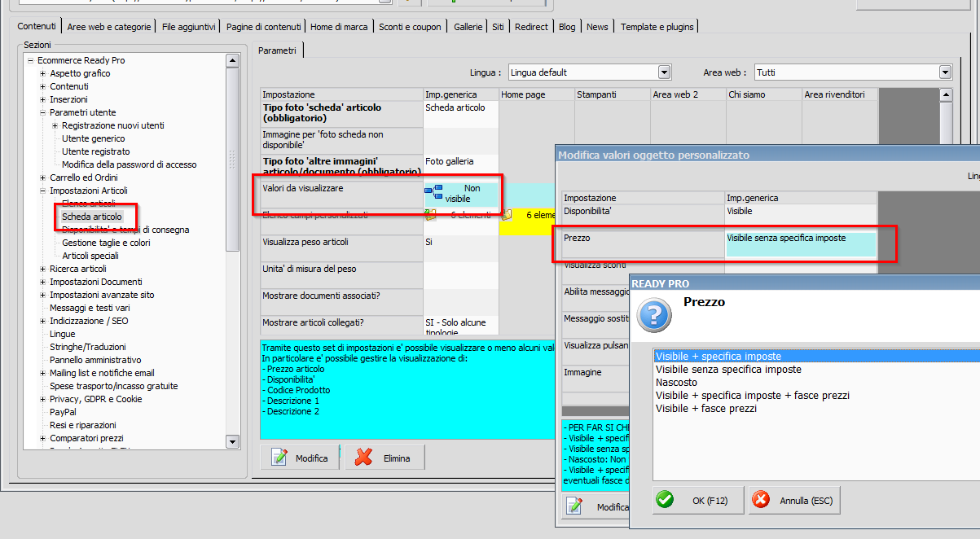This screenshot has width=980, height=539.
Task: Open the Area web Tutti dropdown
Action: [945, 72]
